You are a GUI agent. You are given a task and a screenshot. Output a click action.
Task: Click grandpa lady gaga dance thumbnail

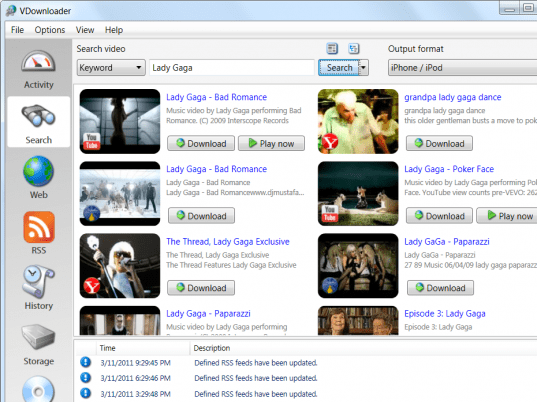[x=358, y=121]
